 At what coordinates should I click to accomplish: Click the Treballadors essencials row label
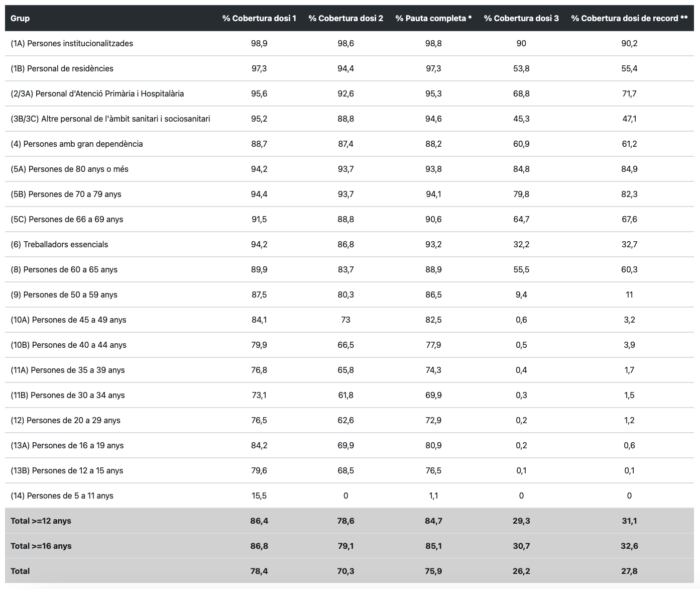59,244
